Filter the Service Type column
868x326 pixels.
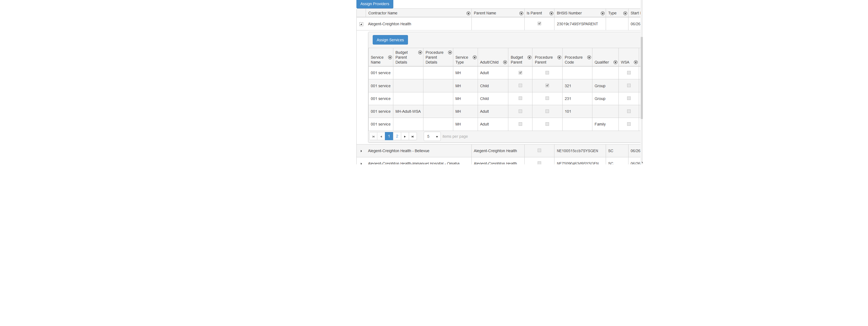(x=474, y=58)
